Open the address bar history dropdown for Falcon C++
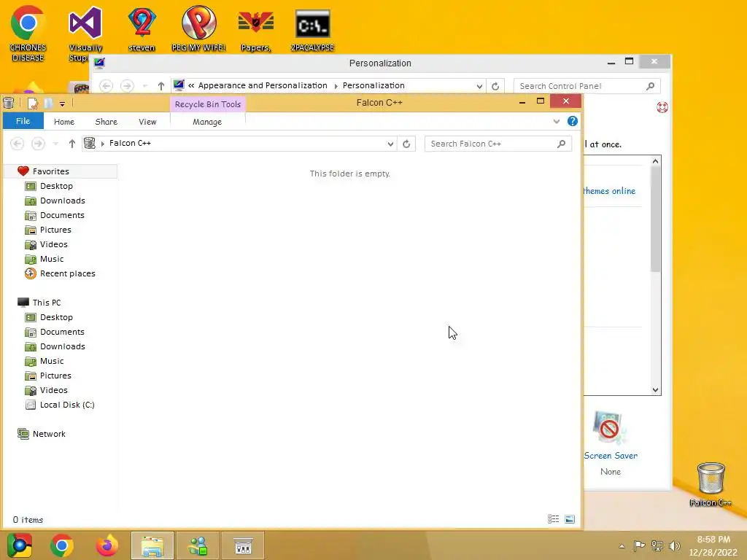Screen dimensions: 747x560 (x=390, y=144)
